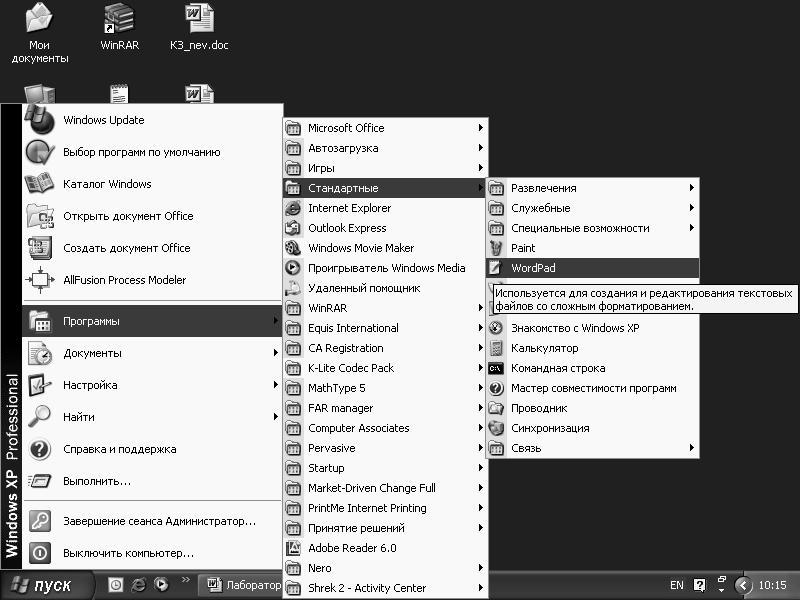The width and height of the screenshot is (800, 600).
Task: Open the Принятие решений folder entry
Action: (384, 528)
